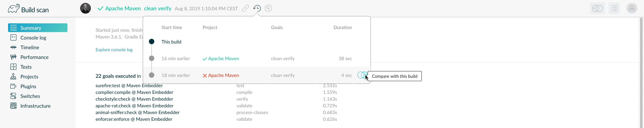Open the scan search hexagon icon
The width and height of the screenshot is (644, 128).
click(x=268, y=8)
